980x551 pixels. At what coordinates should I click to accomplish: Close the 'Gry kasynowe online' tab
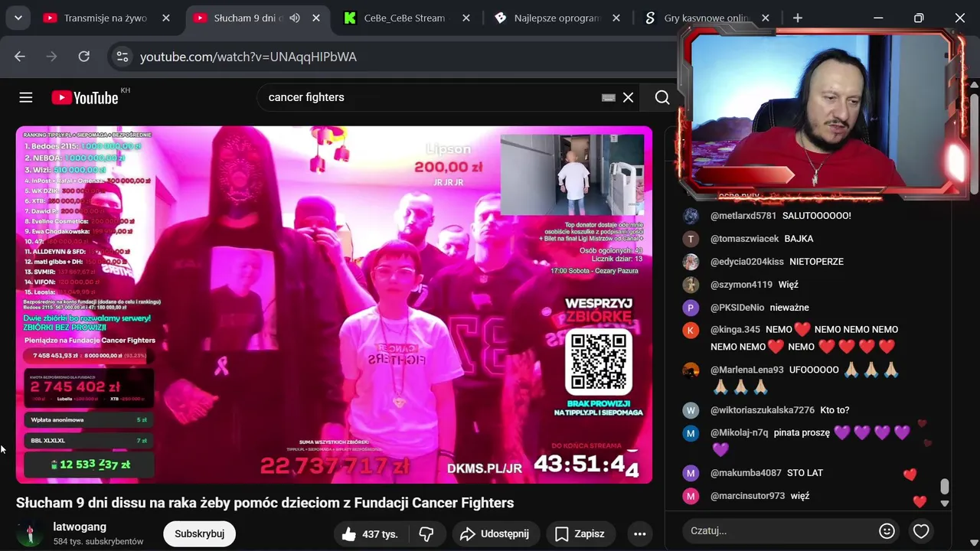click(x=766, y=18)
